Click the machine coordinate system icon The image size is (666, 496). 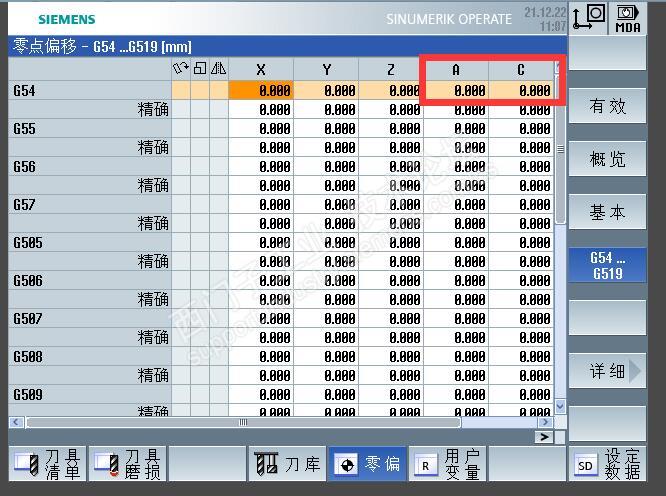(589, 17)
